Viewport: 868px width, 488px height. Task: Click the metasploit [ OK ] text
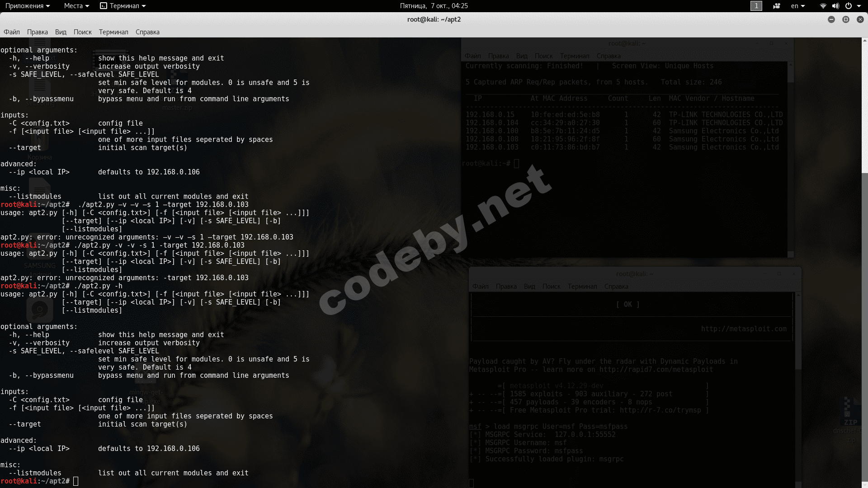coord(628,305)
